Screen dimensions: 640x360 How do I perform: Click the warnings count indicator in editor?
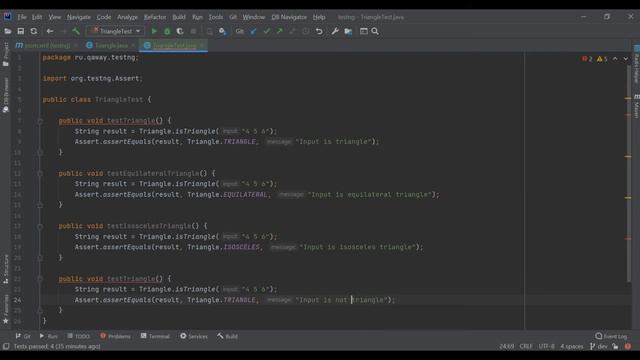point(602,59)
